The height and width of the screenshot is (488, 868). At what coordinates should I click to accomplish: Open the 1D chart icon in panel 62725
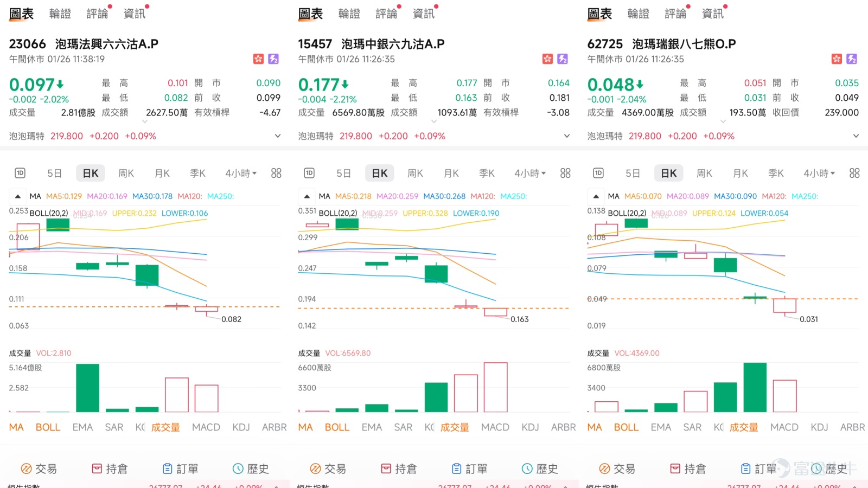click(598, 173)
